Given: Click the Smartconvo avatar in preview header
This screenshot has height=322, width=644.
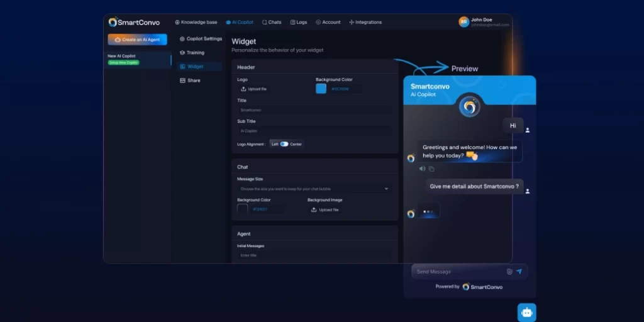Looking at the screenshot, I should pos(469,106).
